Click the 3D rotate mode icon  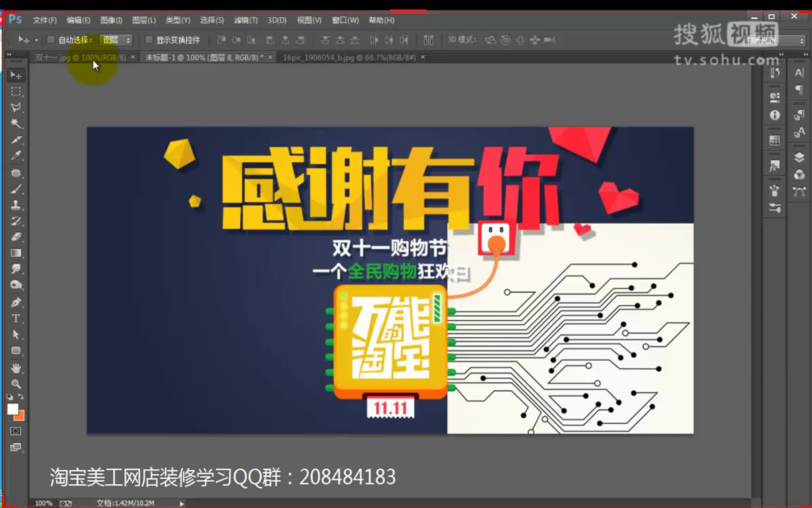(490, 40)
